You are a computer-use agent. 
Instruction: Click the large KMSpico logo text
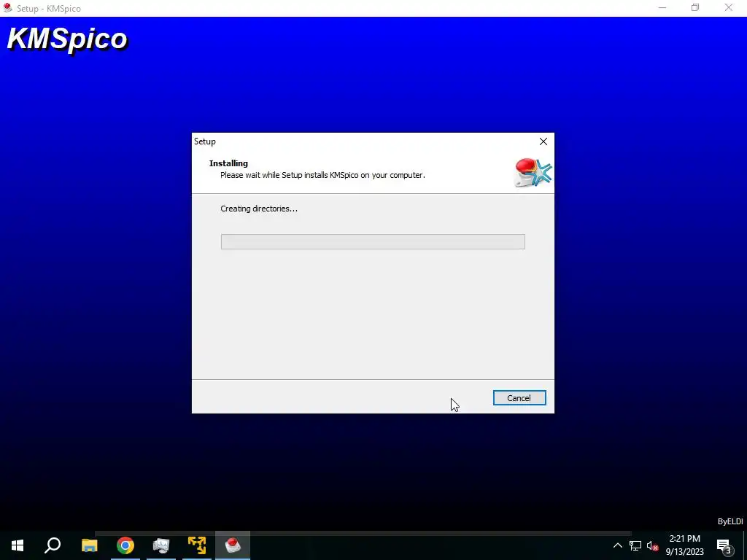67,39
